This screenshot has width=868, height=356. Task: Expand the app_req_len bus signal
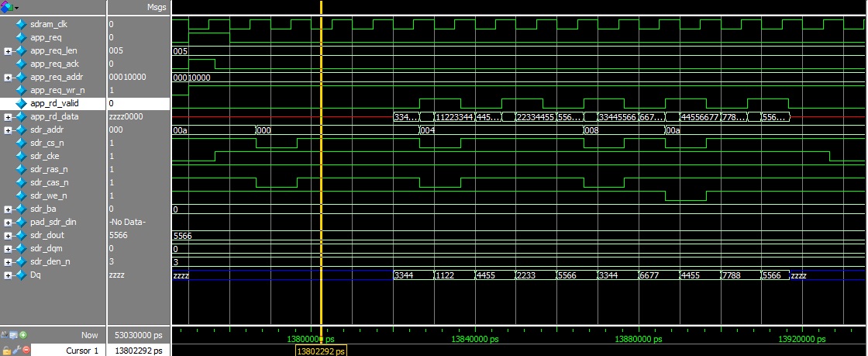click(8, 50)
